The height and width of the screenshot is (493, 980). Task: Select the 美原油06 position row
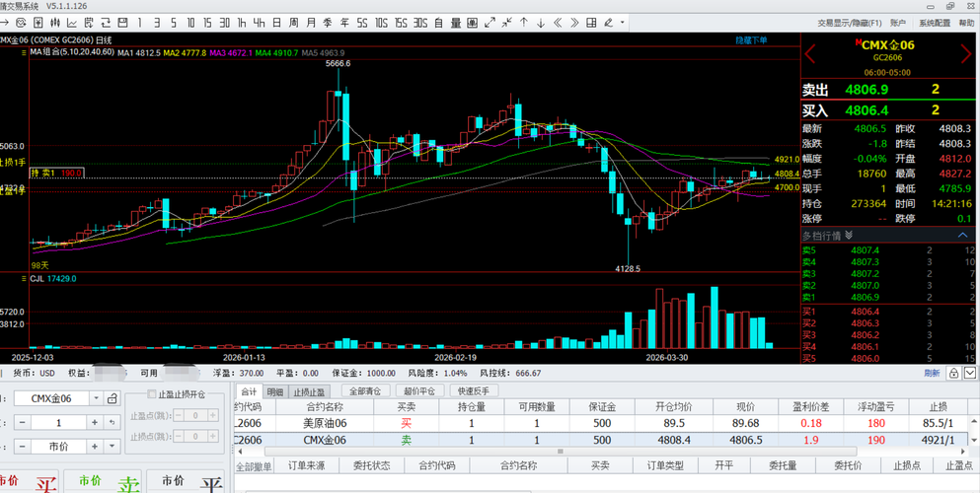coord(602,423)
